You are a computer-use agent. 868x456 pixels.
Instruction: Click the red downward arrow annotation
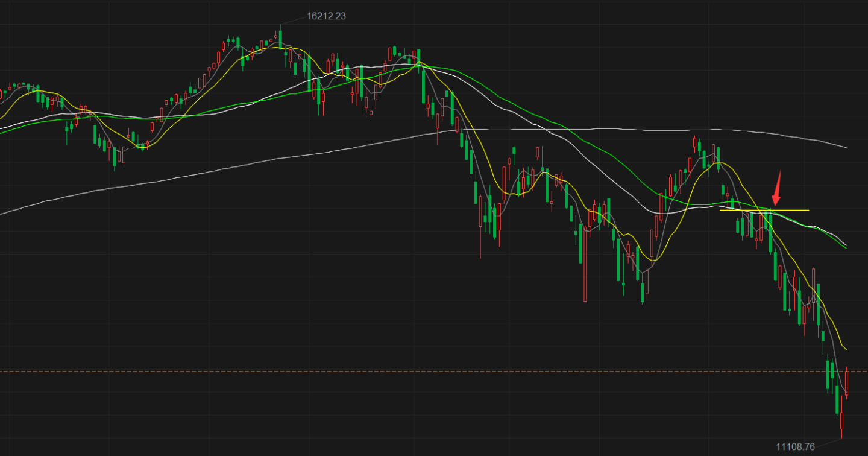(x=778, y=188)
